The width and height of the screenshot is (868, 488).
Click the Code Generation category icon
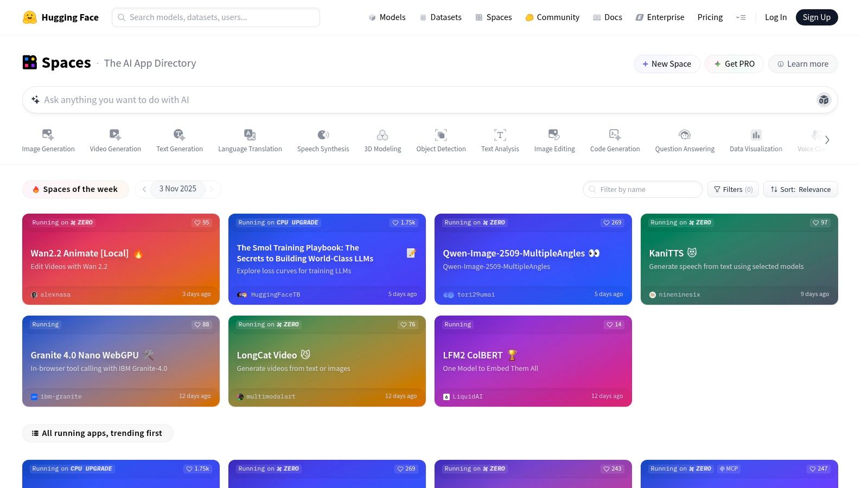tap(615, 135)
